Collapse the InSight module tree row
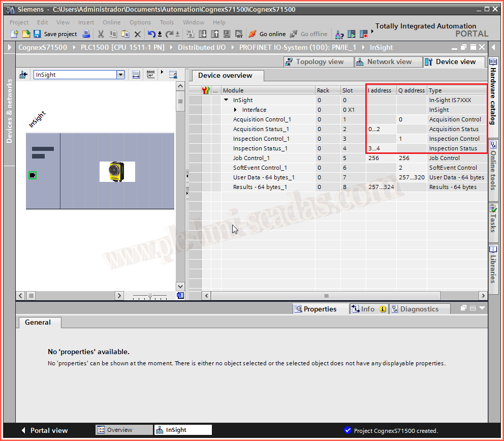The image size is (504, 441). click(226, 100)
